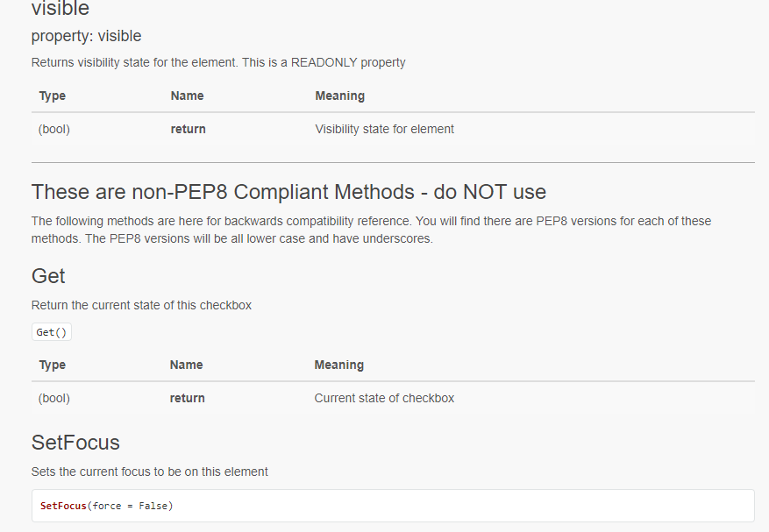769x532 pixels.
Task: Click the Name header in Get table
Action: (x=186, y=365)
